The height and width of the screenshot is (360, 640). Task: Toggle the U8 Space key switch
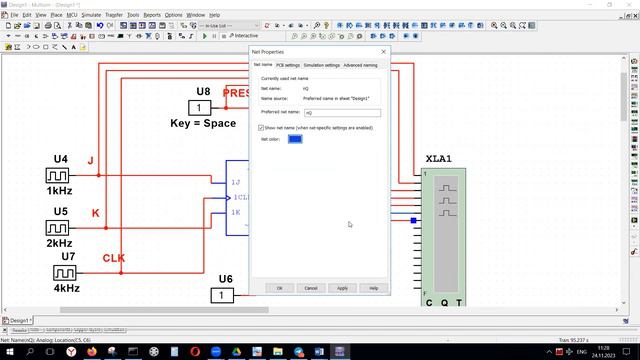pyautogui.click(x=200, y=108)
